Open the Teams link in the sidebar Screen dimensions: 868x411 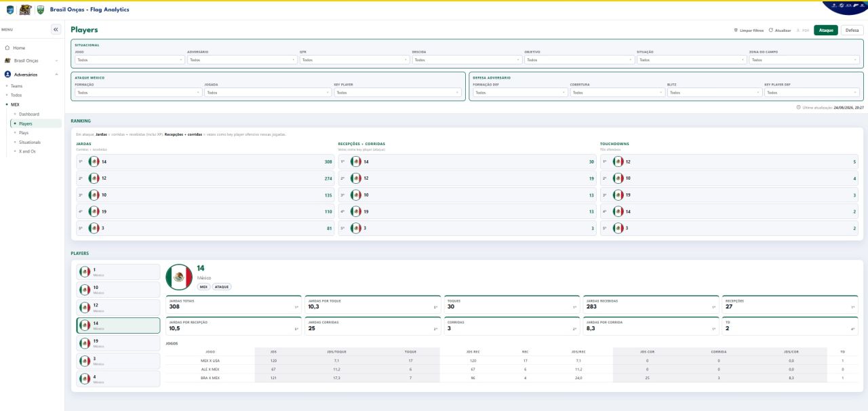(16, 86)
